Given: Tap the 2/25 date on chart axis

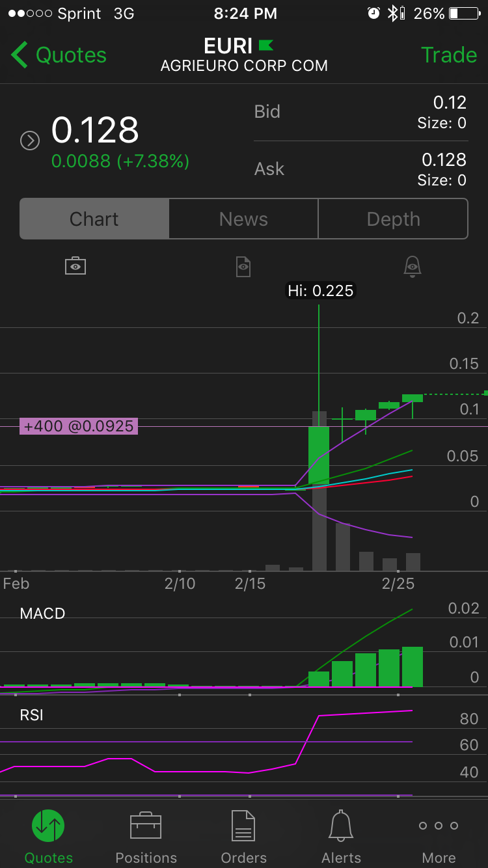Looking at the screenshot, I should [x=398, y=584].
